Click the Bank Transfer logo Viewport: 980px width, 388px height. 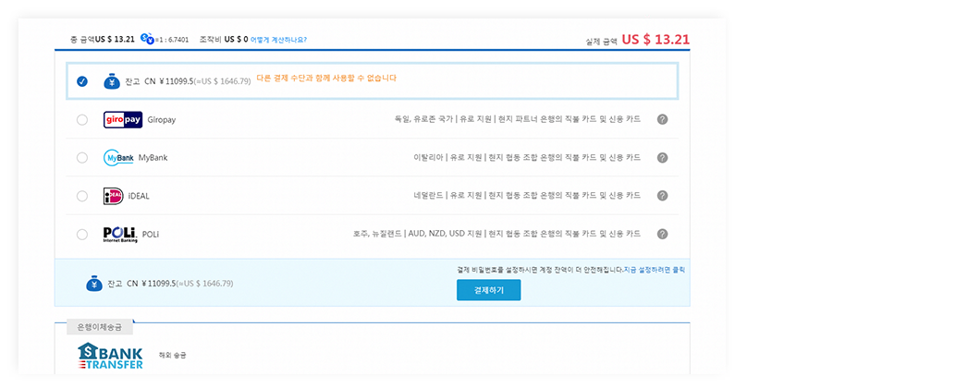tap(111, 356)
